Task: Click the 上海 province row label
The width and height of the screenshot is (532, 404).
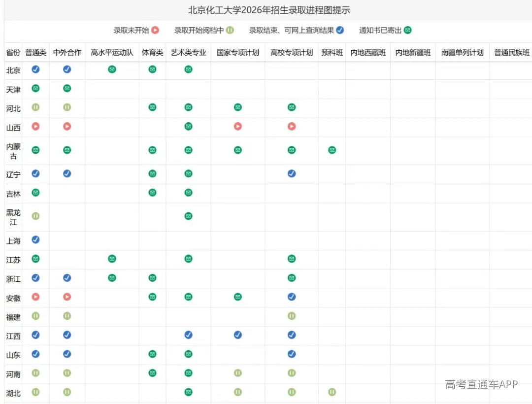Action: 13,241
